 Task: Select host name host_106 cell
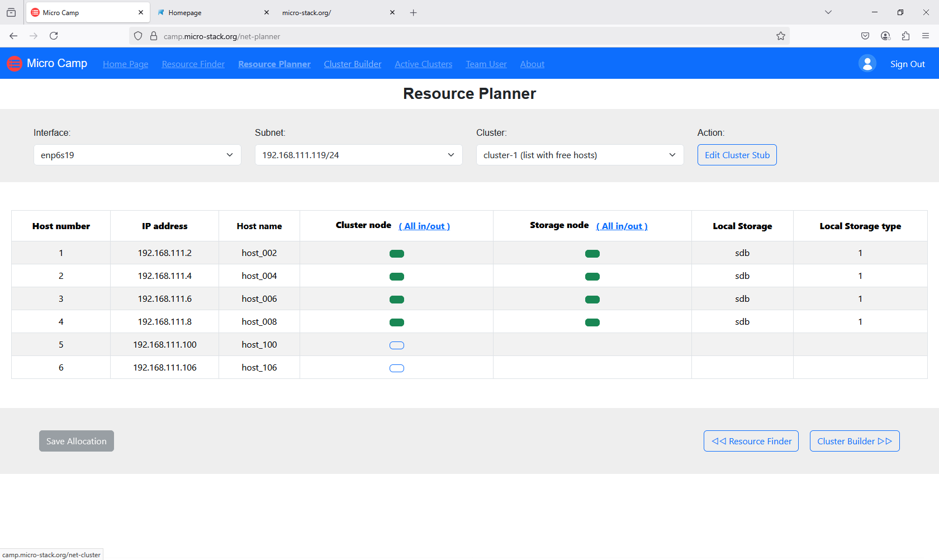259,368
